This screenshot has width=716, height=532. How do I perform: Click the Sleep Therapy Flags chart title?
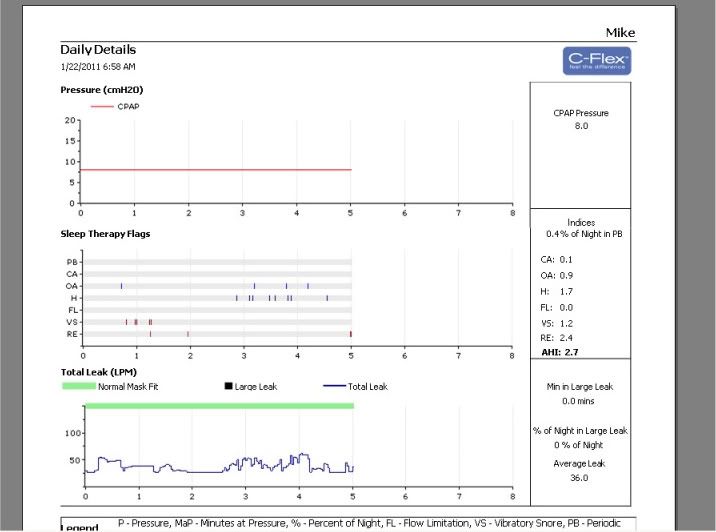[x=105, y=234]
